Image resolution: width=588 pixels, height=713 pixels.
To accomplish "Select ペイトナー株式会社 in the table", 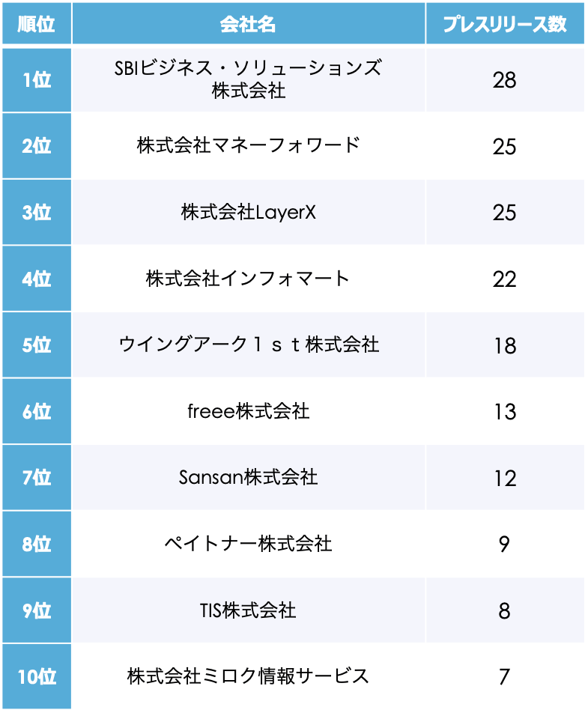I will (248, 544).
